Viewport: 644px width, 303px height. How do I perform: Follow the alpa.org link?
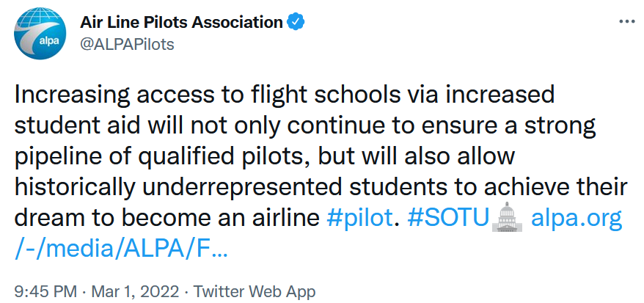coord(575,219)
